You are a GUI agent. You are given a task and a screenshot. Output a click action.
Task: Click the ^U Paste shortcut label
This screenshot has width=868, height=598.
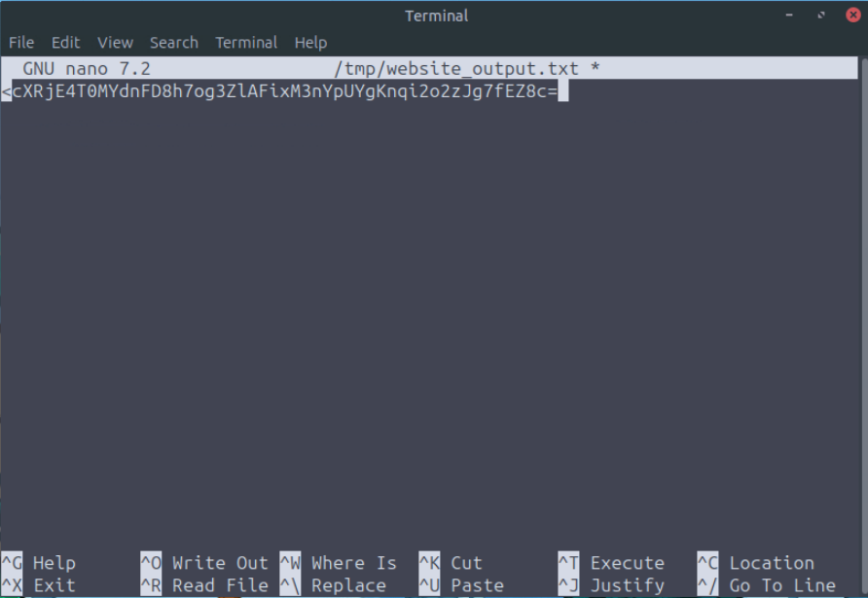[462, 585]
